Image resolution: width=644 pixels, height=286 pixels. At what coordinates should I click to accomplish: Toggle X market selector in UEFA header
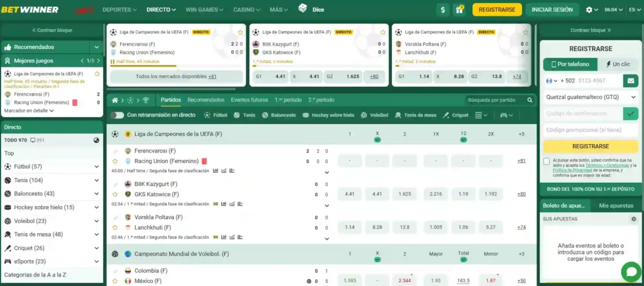click(377, 140)
